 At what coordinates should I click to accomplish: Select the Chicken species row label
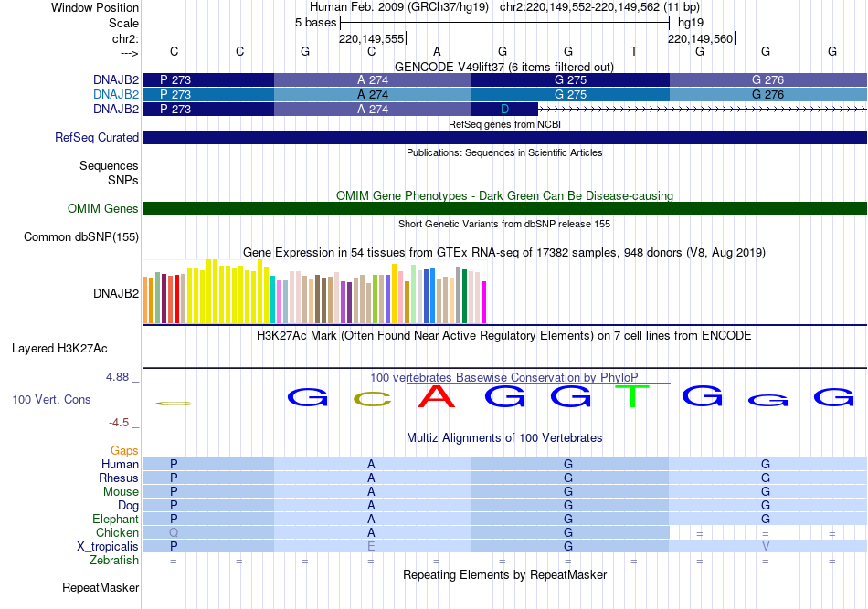117,532
